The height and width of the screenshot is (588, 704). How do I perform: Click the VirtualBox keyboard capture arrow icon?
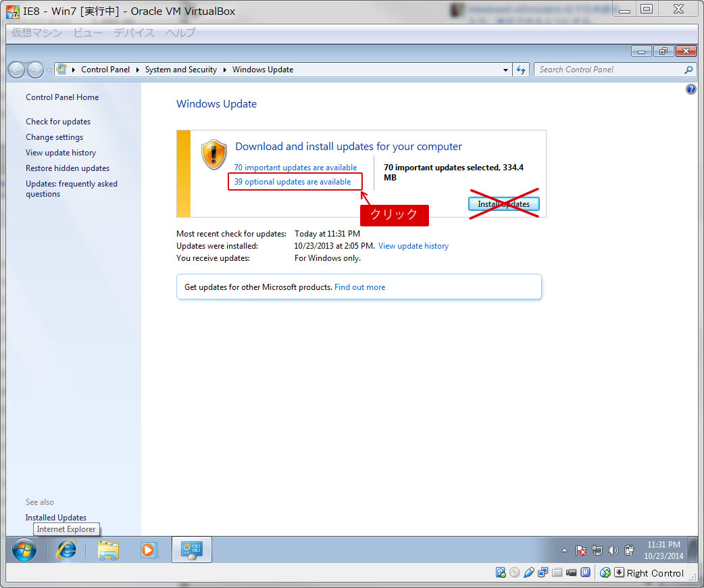[619, 572]
